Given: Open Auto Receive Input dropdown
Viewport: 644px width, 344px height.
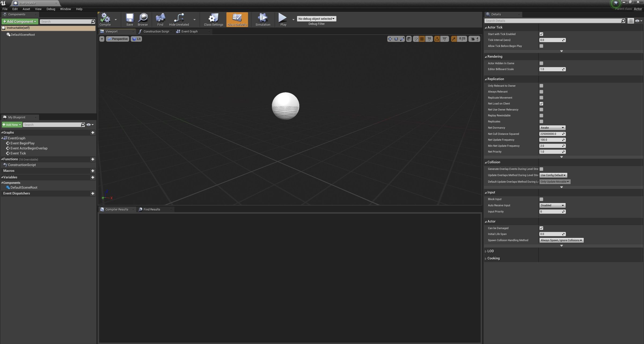Looking at the screenshot, I should (x=552, y=206).
